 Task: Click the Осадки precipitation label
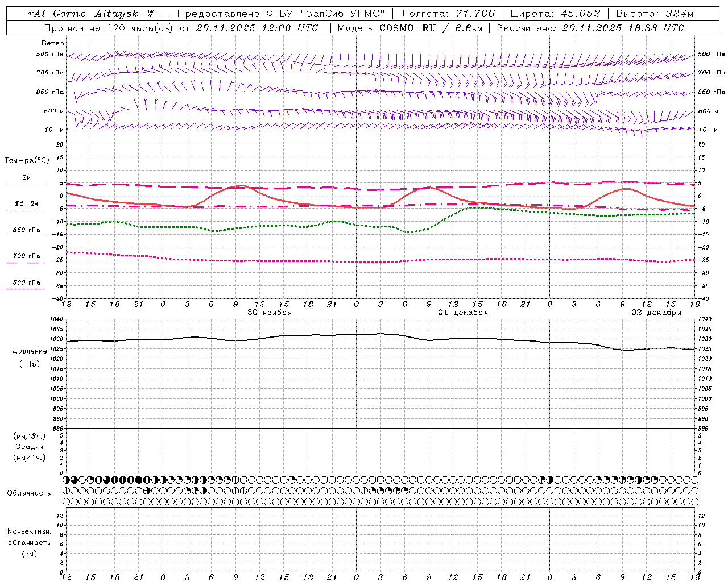(x=30, y=447)
